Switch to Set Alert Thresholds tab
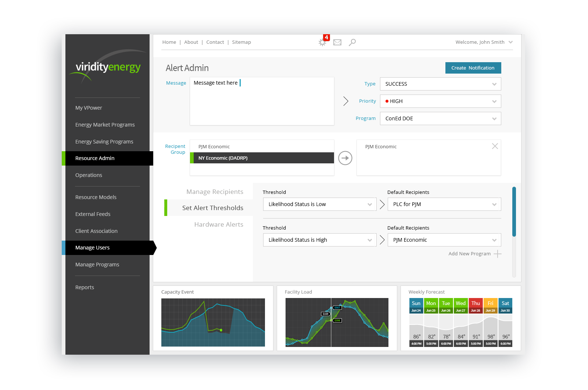 [209, 208]
